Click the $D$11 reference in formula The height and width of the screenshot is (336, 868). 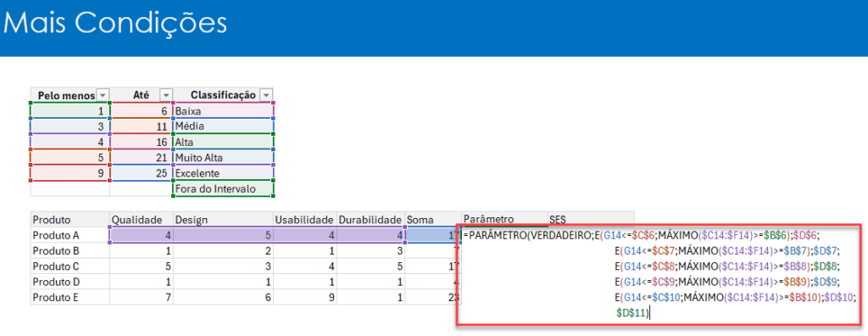pos(631,313)
